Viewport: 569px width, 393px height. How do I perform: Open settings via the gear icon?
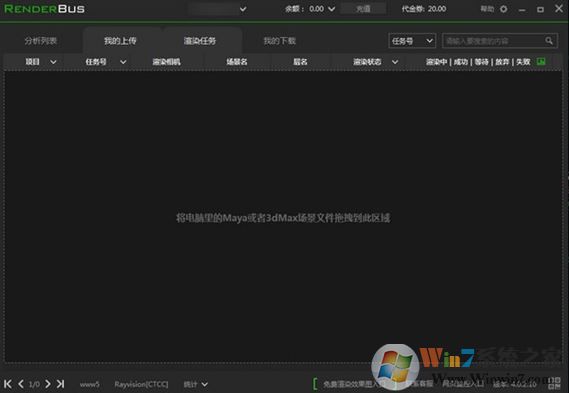(x=504, y=9)
